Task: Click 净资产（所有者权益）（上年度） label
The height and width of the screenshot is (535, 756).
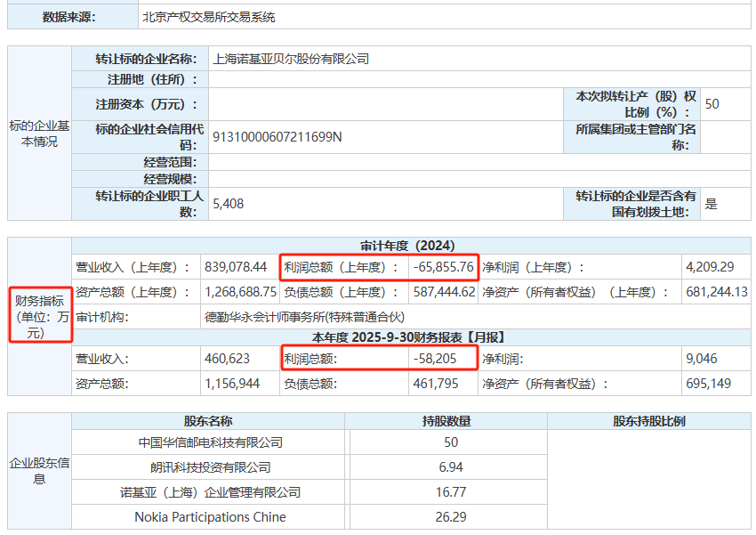Action: (x=575, y=292)
